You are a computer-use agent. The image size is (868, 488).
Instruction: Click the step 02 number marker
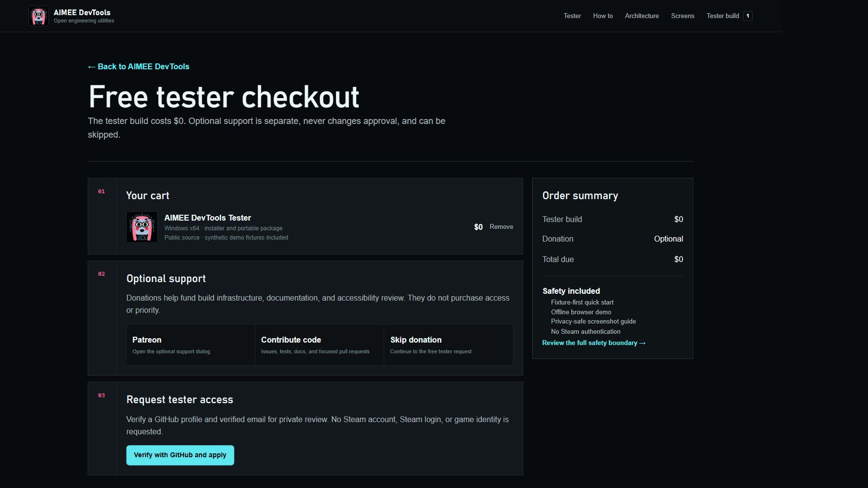pyautogui.click(x=102, y=274)
